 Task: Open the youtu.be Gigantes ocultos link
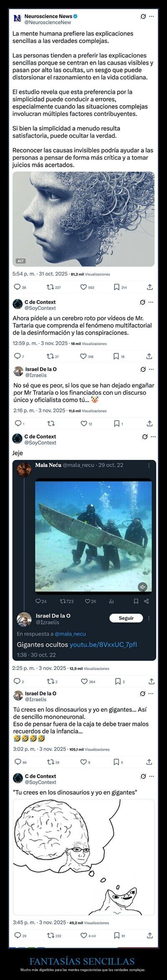point(103,644)
